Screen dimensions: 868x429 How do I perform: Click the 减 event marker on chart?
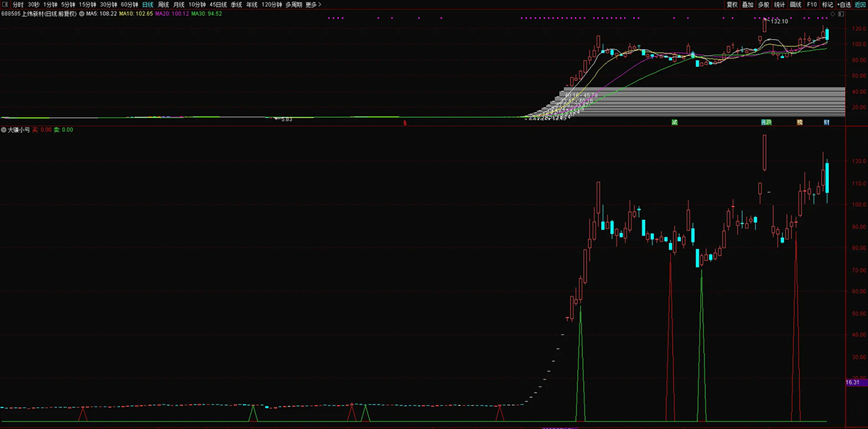pyautogui.click(x=674, y=122)
